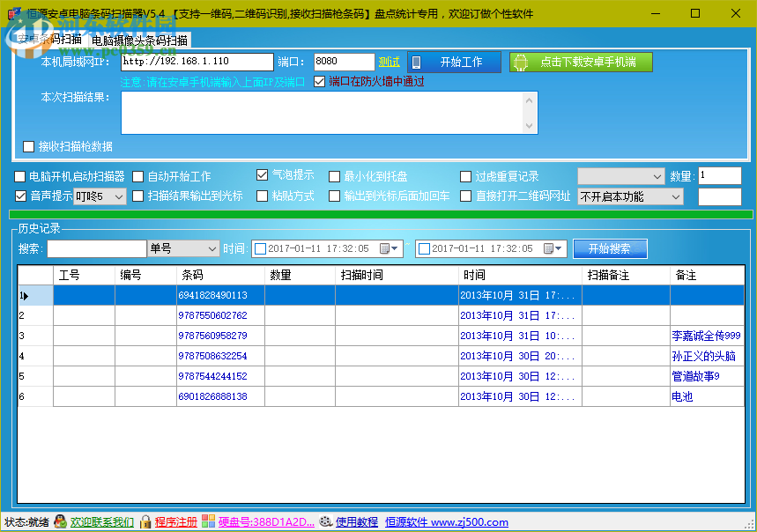Click the QQ penguin contact icon

pos(60,521)
